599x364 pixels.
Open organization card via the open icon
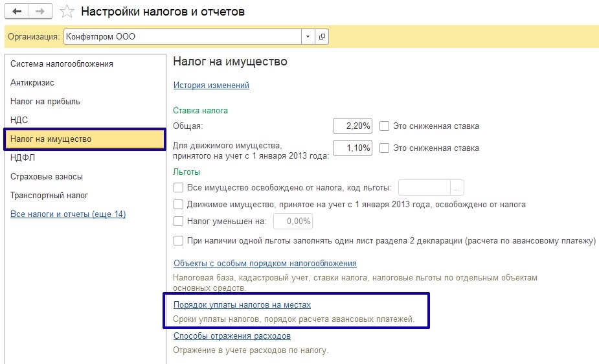point(322,37)
